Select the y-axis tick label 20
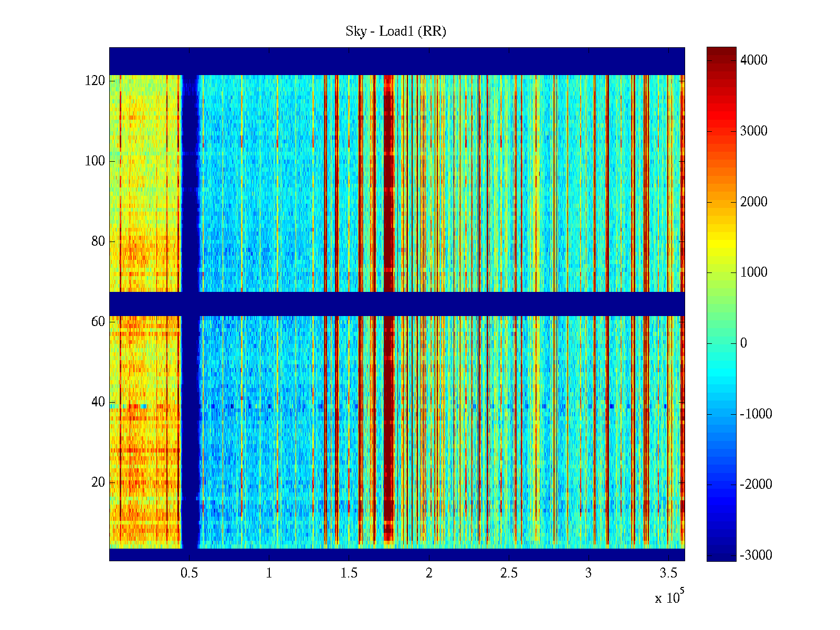This screenshot has height=630, width=840. 98,482
